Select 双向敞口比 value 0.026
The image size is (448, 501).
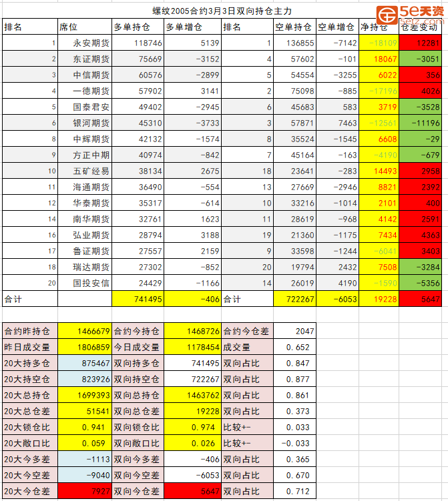click(192, 443)
